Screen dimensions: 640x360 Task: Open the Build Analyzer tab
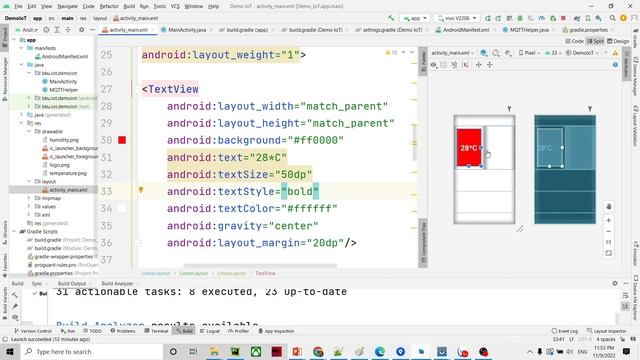pyautogui.click(x=118, y=283)
